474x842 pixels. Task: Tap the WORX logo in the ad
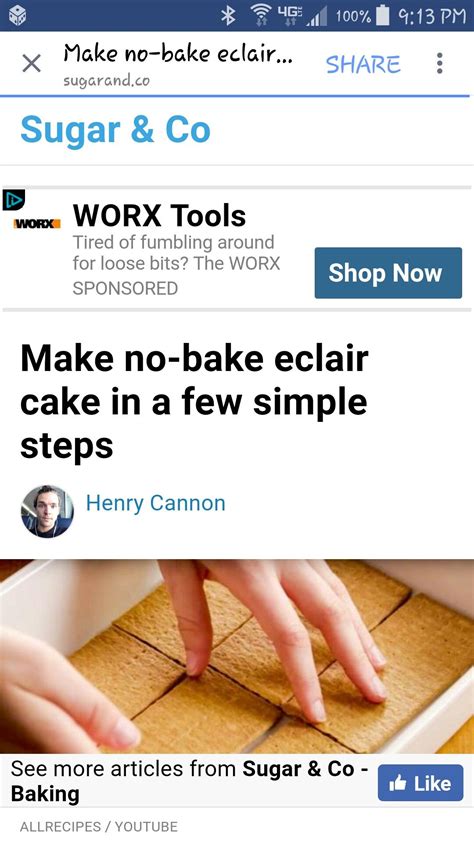[x=37, y=223]
